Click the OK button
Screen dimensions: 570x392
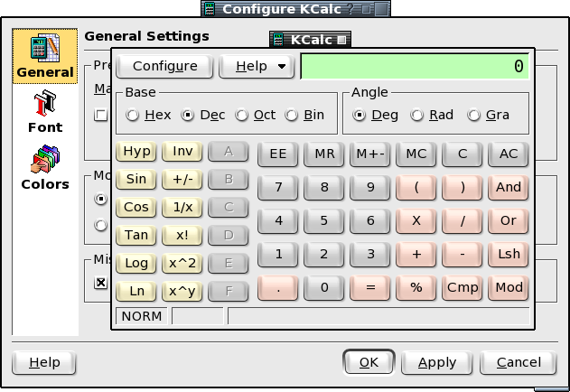(x=369, y=362)
